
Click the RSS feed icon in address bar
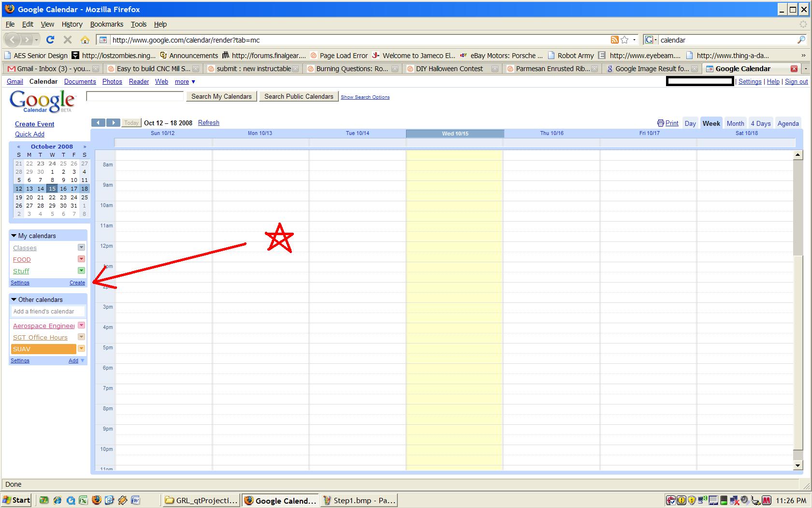(x=614, y=40)
